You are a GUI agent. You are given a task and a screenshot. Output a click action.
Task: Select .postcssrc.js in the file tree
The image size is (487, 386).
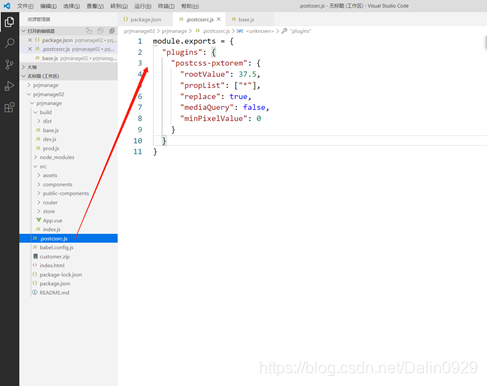tap(68, 238)
